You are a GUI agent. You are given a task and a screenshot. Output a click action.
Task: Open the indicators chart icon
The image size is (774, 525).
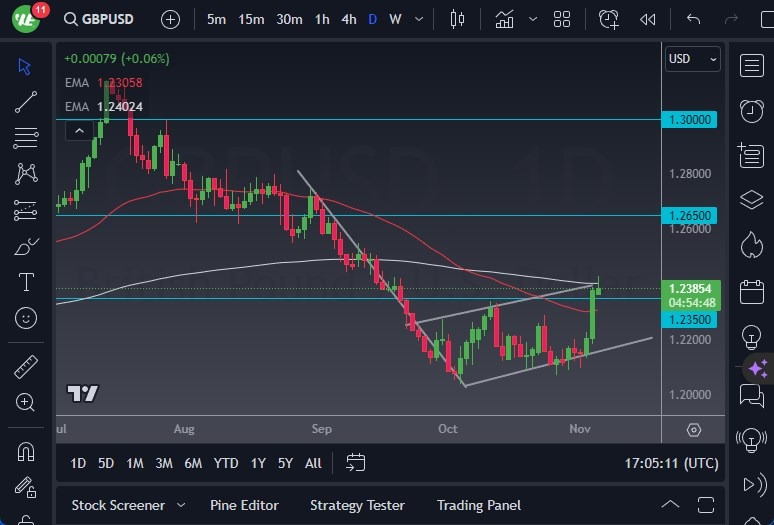[505, 19]
